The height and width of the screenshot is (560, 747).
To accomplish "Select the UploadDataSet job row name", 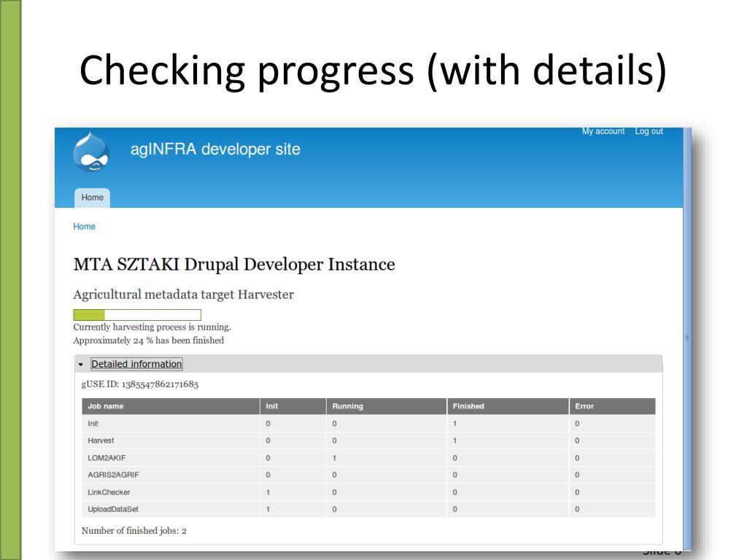I will coord(113,510).
